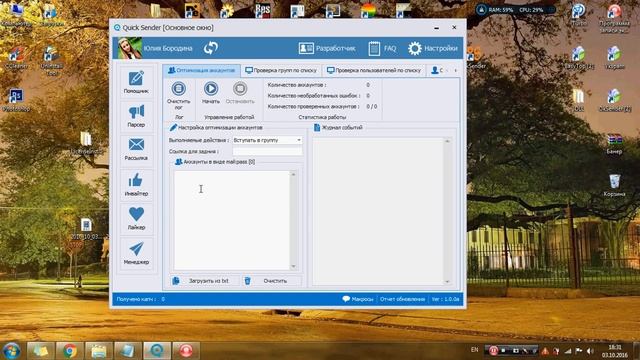Click Количество аккаунтов statistic label

click(x=297, y=85)
